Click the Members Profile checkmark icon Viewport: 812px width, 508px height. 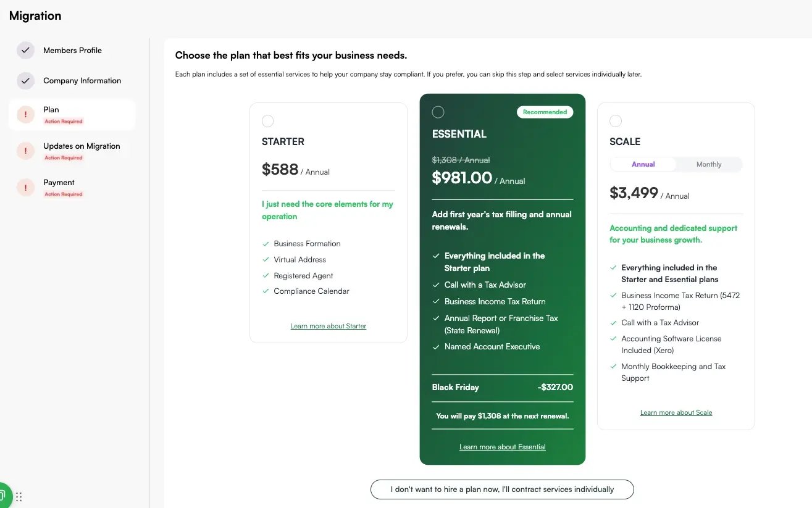(25, 51)
